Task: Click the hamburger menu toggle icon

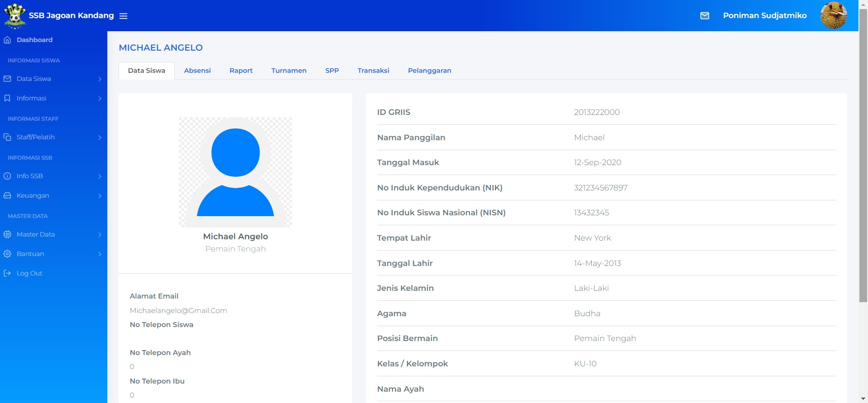Action: (x=123, y=16)
